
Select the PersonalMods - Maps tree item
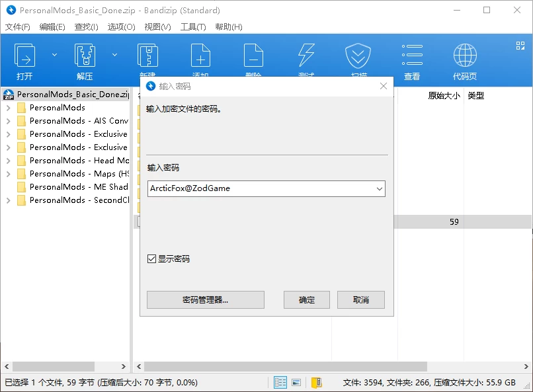click(x=79, y=174)
